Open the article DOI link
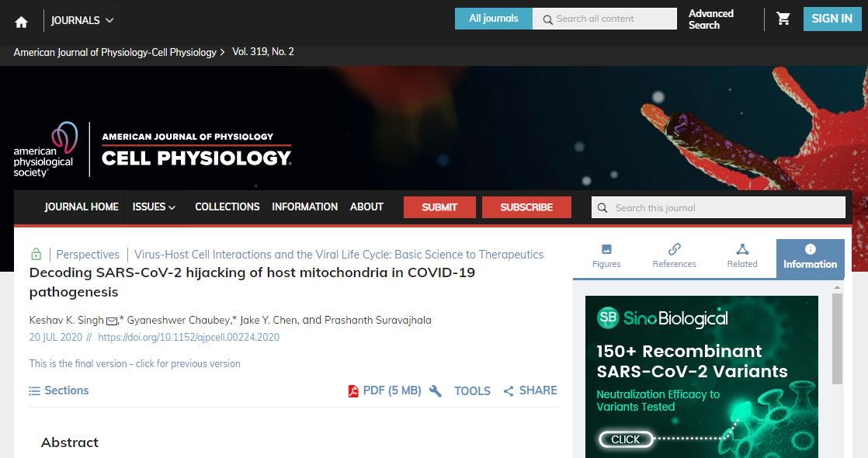Screen dimensions: 868x458 pyautogui.click(x=189, y=337)
